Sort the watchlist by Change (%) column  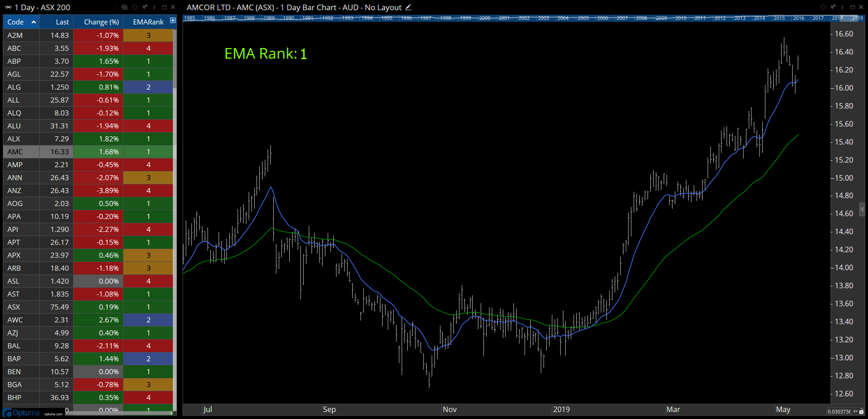pos(98,22)
